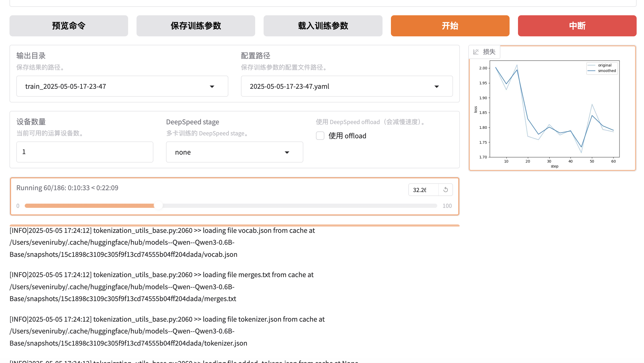
Task: Expand the 输出目录 dropdown arrow
Action: 212,86
